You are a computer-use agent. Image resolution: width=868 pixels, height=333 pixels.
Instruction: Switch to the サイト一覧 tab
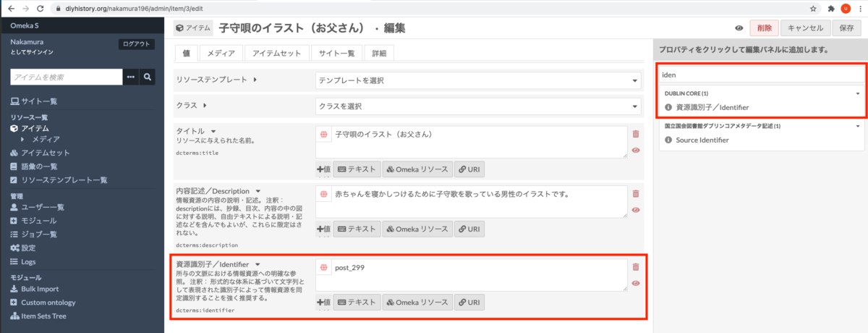(x=336, y=53)
